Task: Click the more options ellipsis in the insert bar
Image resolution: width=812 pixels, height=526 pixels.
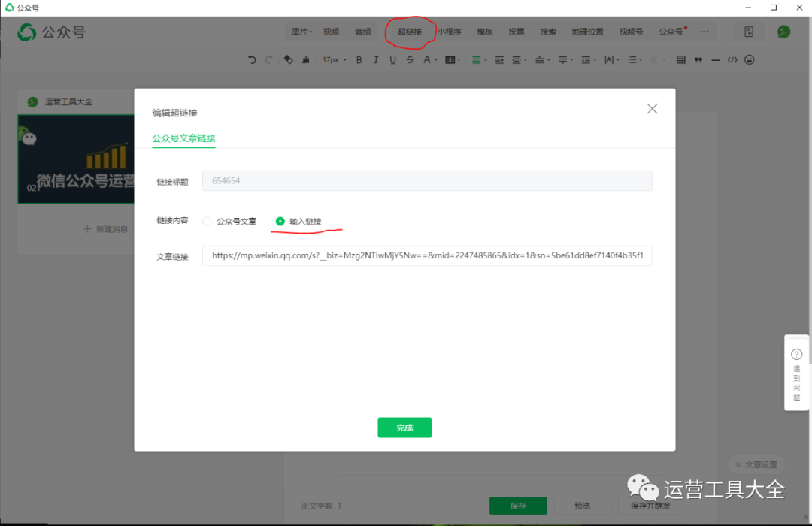Action: click(704, 32)
